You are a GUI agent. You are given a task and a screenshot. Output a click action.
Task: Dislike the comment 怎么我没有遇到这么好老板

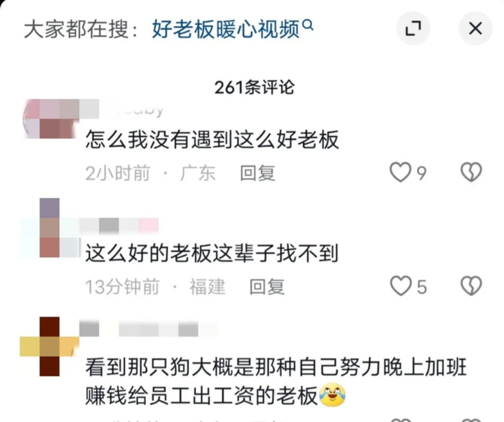pos(471,173)
